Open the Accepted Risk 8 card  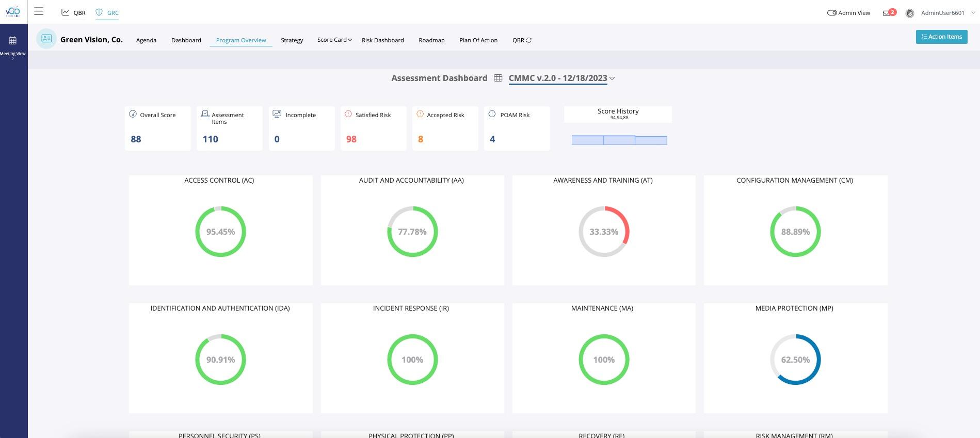click(445, 128)
